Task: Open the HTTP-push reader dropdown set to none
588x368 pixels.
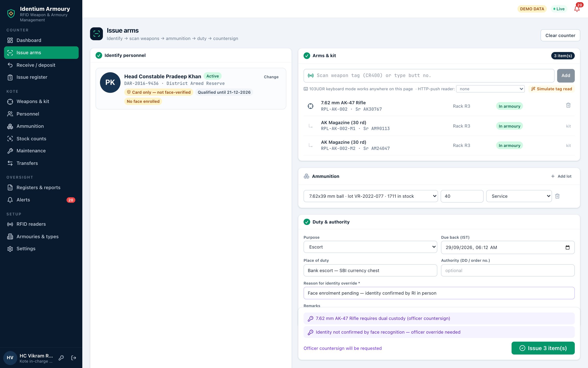Action: pos(490,89)
